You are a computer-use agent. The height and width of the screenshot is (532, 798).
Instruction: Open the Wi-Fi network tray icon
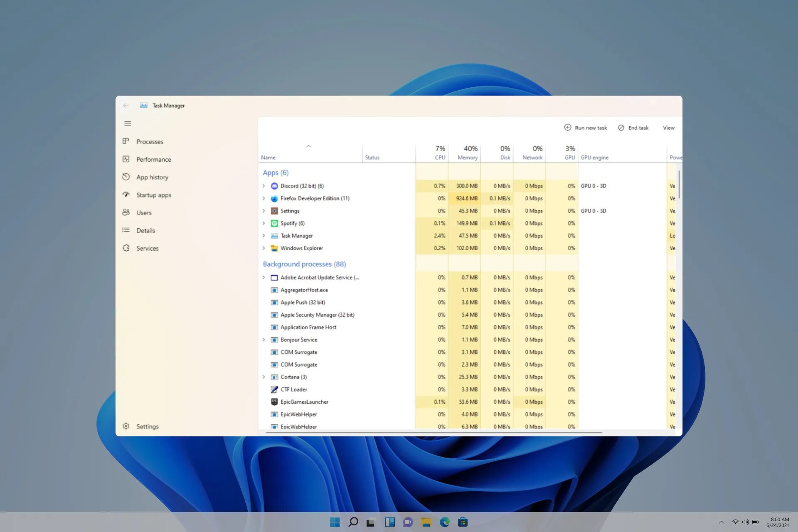(735, 522)
